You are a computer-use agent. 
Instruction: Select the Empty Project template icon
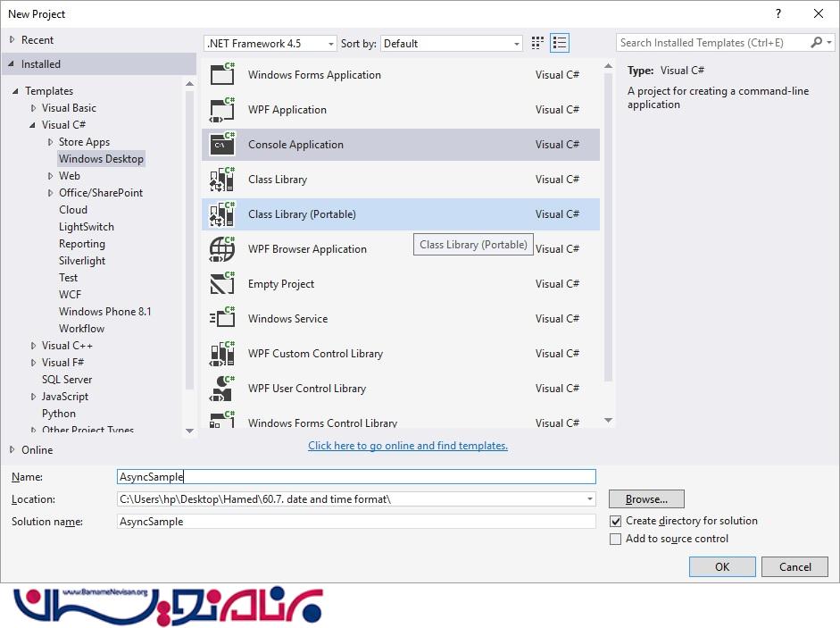tap(221, 283)
